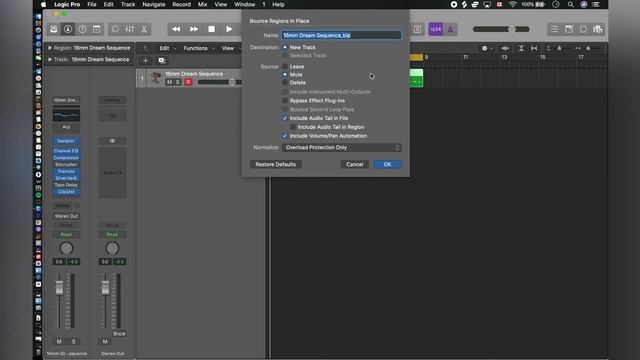Click the 16mm Dream Sequence track instrument icon
Image resolution: width=640 pixels, height=360 pixels.
pos(156,77)
